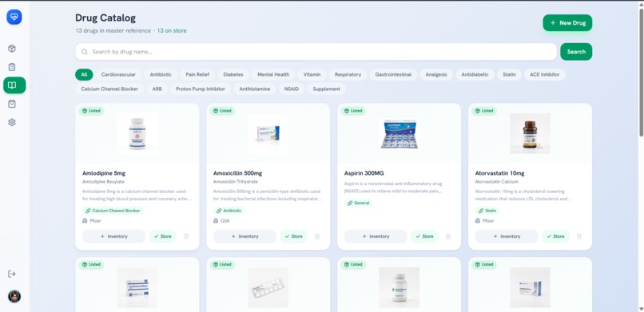Screen dimensions: 644x312
Task: Open the Amlodipine 5mg product image
Action: point(137,133)
